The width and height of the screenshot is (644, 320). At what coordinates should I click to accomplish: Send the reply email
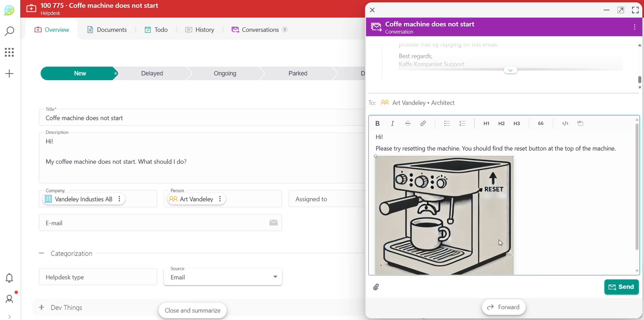click(621, 287)
